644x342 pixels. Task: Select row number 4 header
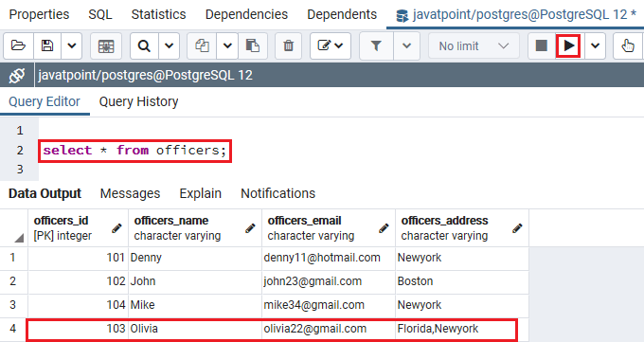(x=13, y=329)
